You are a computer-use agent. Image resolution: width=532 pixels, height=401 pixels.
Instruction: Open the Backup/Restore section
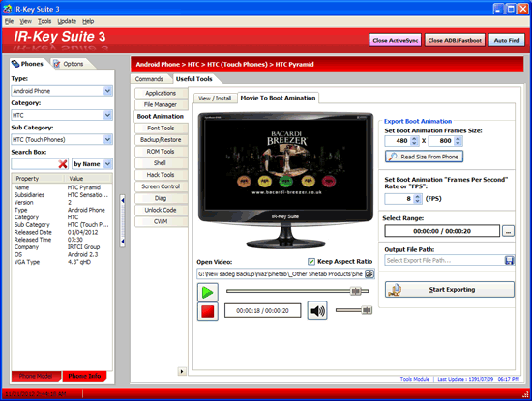click(161, 140)
